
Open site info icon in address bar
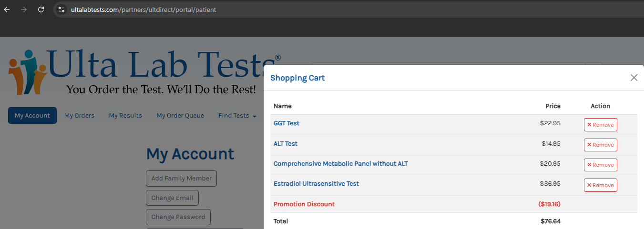pos(61,10)
